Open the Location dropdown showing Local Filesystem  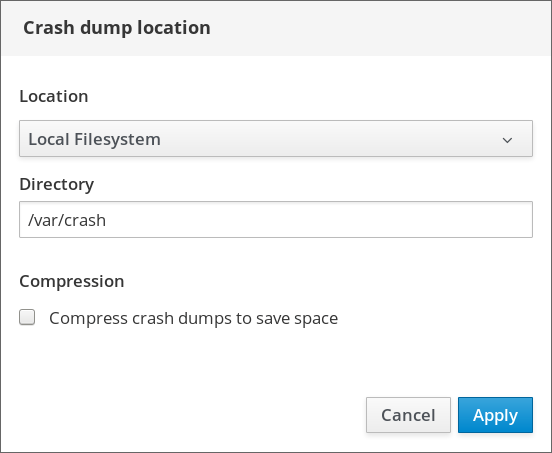tap(276, 138)
